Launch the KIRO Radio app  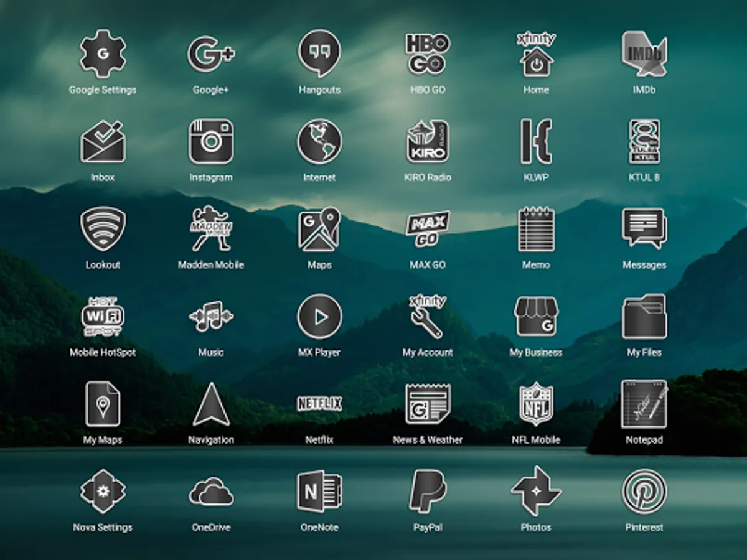428,142
